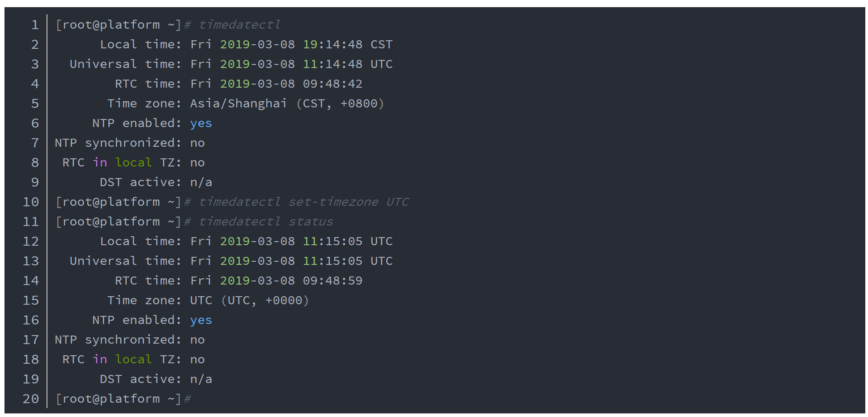Click the word status on line 11
This screenshot has height=417, width=868.
click(x=311, y=221)
